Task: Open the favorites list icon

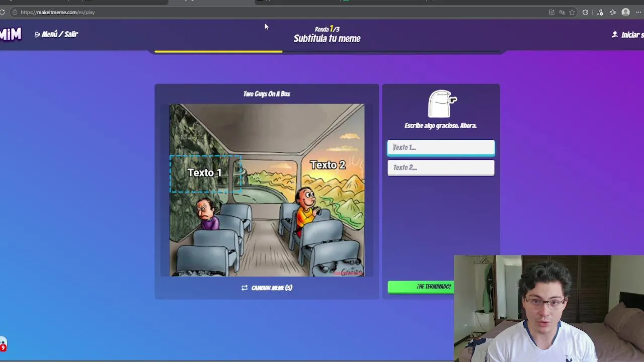Action: click(x=613, y=12)
